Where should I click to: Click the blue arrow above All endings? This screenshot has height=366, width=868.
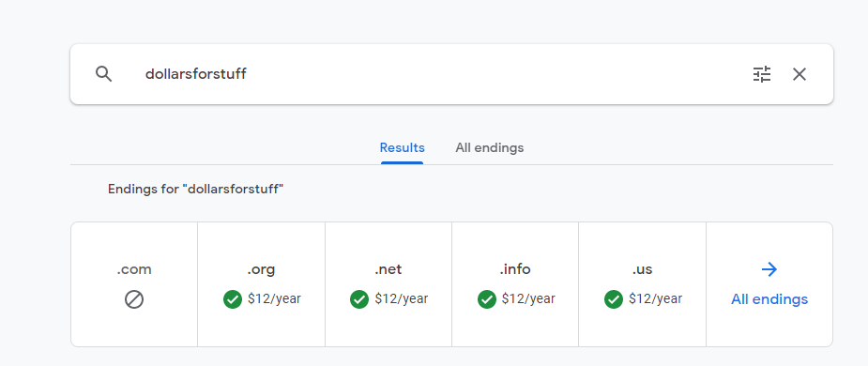click(x=769, y=269)
